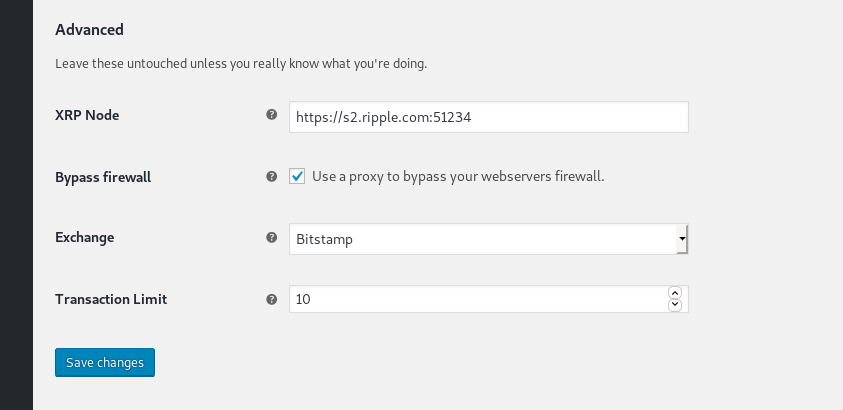This screenshot has height=410, width=843.
Task: Click the help icon beside XRP Node
Action: click(x=271, y=115)
